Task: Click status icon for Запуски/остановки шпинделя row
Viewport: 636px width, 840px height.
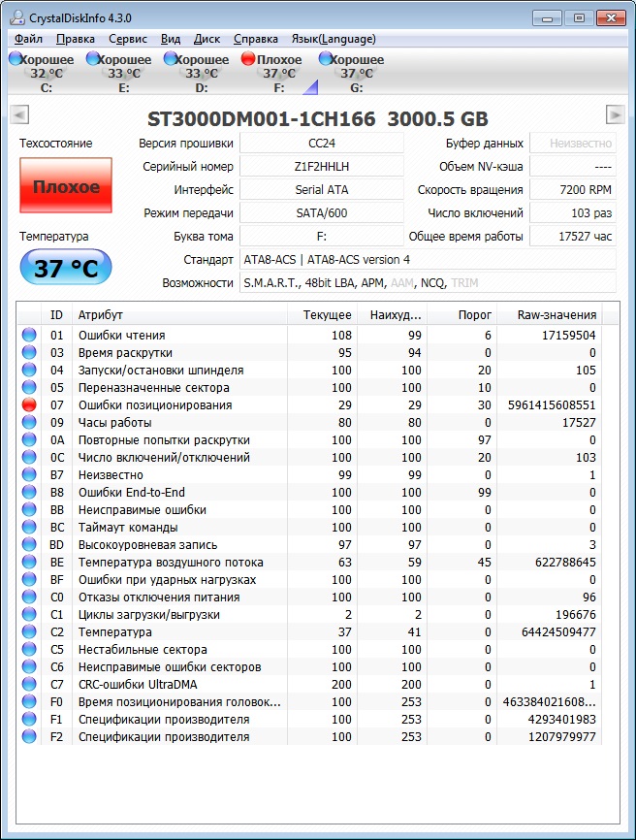Action: pos(29,370)
